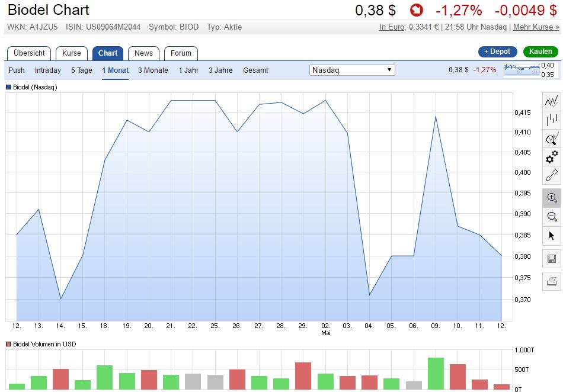Viewport: 563px width, 392px height.
Task: Show the Intraday chart
Action: click(48, 70)
